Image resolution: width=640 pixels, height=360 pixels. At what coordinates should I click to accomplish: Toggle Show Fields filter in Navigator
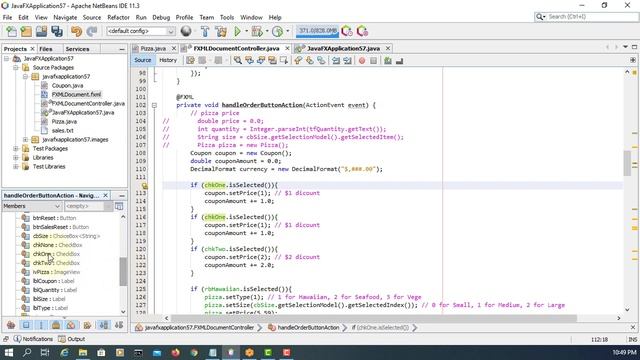coord(26,325)
